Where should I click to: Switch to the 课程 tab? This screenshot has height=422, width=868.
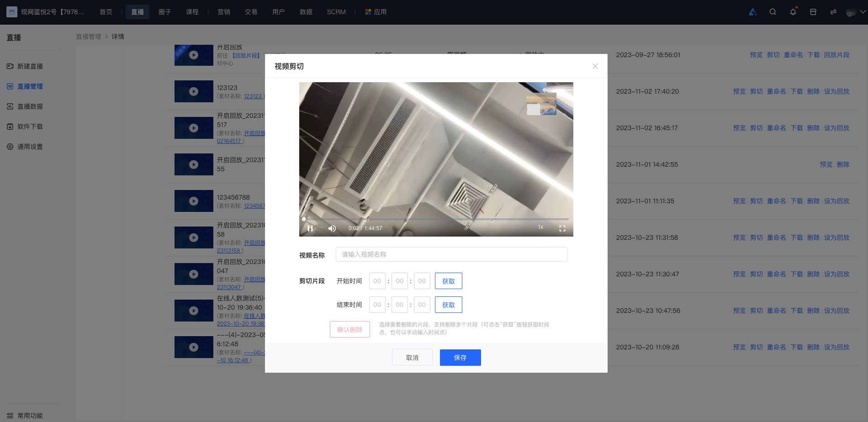coord(192,12)
